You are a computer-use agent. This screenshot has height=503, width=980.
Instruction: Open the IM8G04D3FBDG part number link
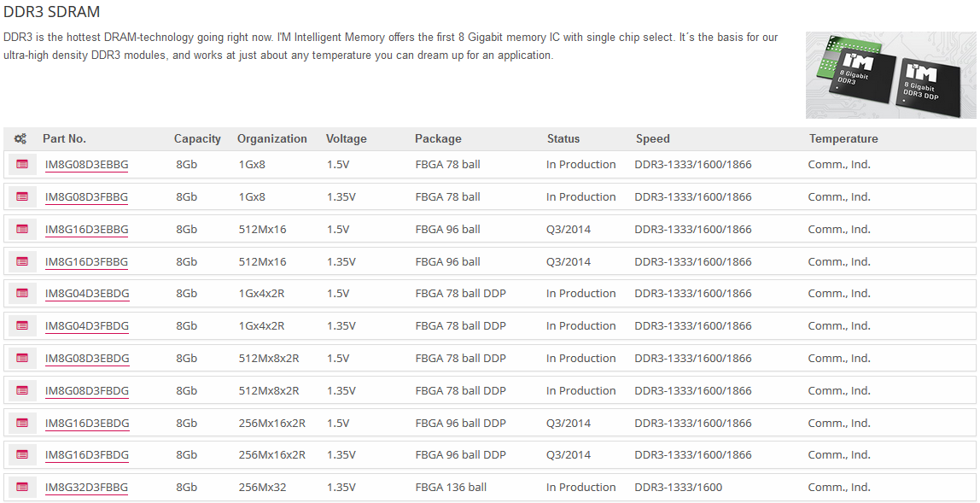click(x=87, y=325)
